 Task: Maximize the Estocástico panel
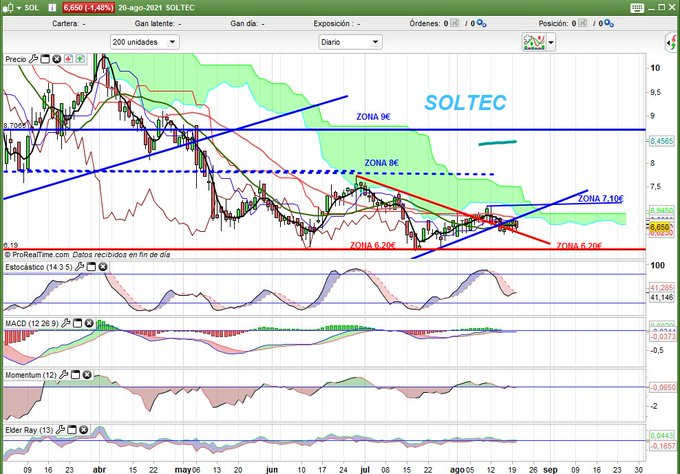tap(91, 267)
